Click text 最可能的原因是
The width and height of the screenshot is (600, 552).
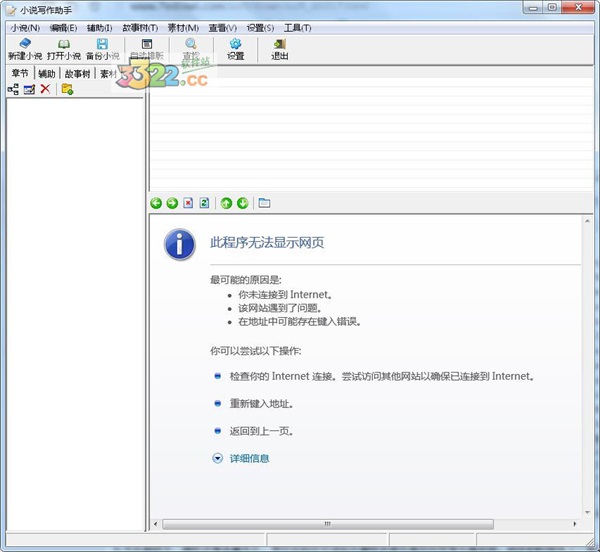pyautogui.click(x=246, y=280)
